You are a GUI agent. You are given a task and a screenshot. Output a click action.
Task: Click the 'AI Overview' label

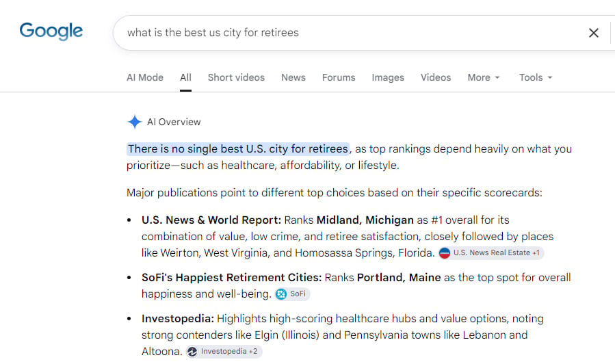[174, 122]
